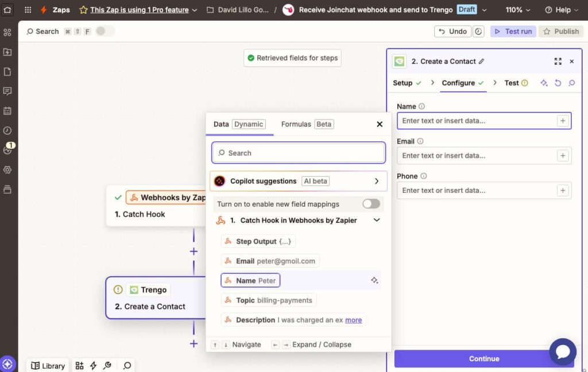588x372 pixels.
Task: Toggle the switch beside the Search shortcut
Action: (x=105, y=31)
